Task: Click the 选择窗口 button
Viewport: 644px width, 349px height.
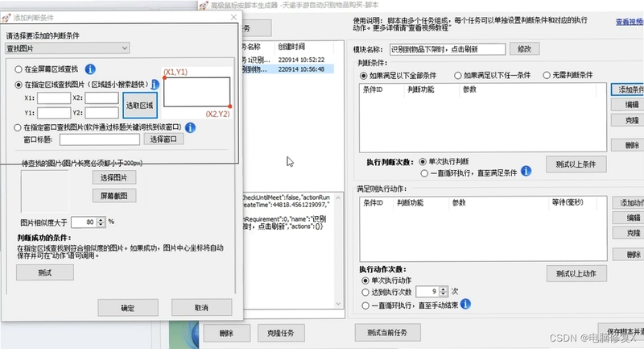Action: tap(163, 139)
